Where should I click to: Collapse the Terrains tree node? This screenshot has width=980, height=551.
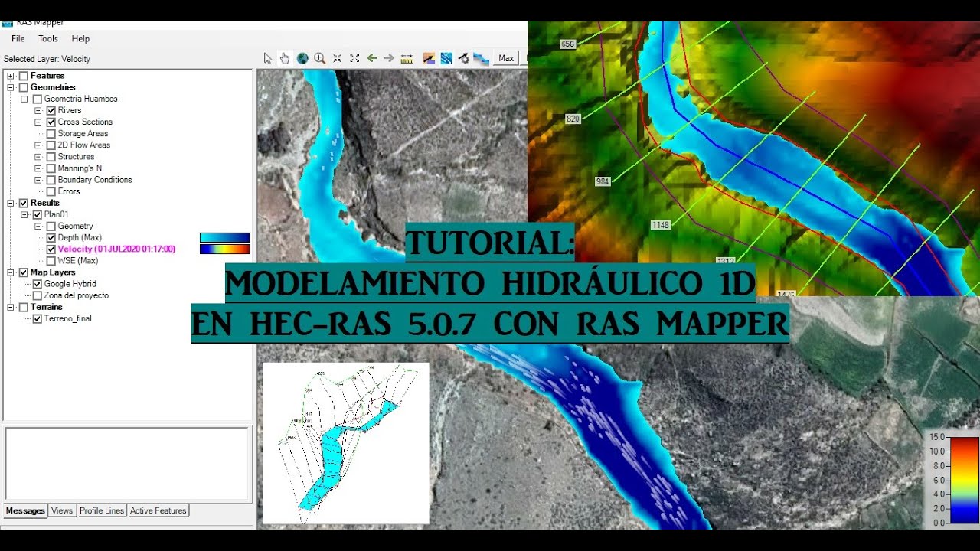[11, 307]
